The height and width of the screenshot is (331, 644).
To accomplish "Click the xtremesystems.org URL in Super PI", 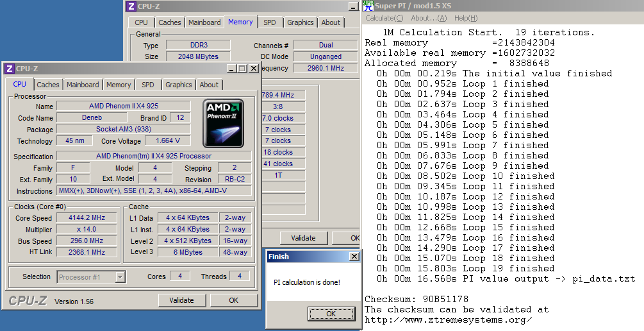I will click(x=449, y=320).
